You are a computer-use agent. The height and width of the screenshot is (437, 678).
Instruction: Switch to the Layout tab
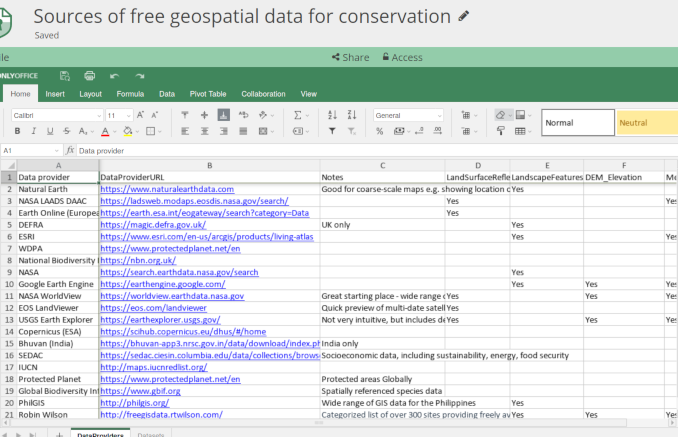click(90, 94)
